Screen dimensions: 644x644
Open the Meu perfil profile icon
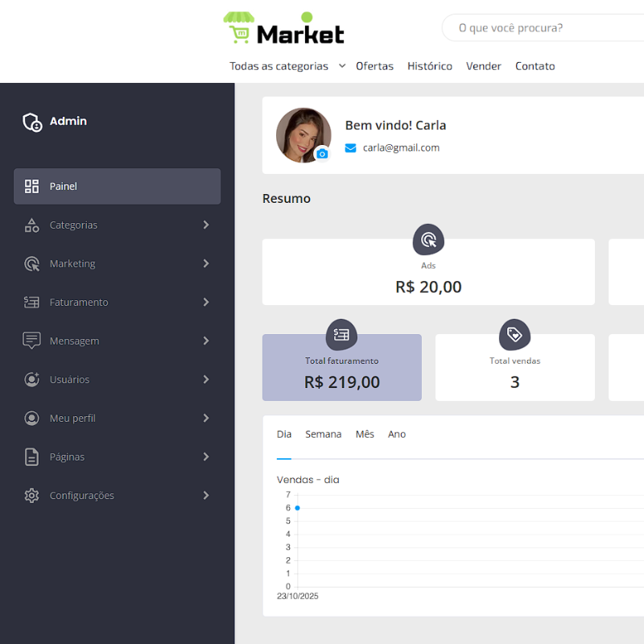click(x=31, y=418)
